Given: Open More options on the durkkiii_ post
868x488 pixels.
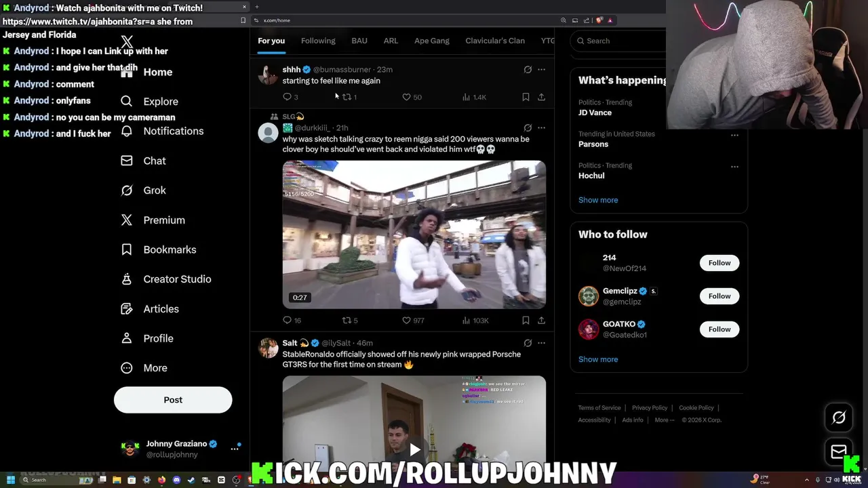Looking at the screenshot, I should click(x=541, y=127).
